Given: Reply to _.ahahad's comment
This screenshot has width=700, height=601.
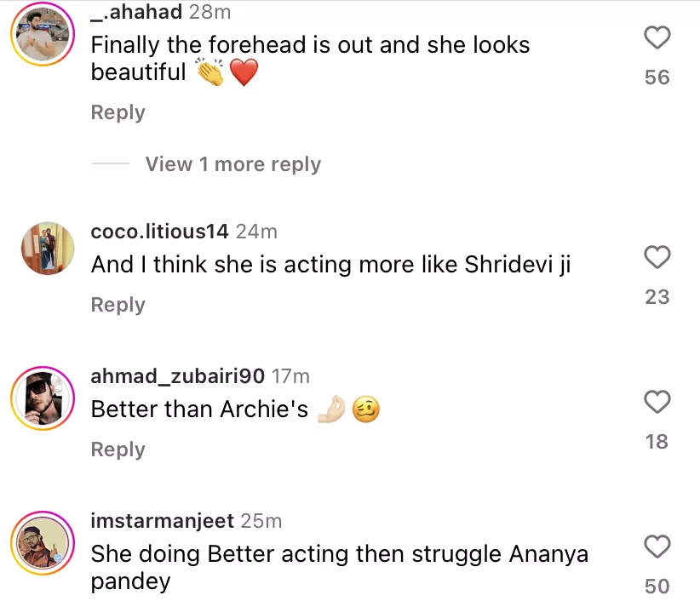Looking at the screenshot, I should 118,112.
